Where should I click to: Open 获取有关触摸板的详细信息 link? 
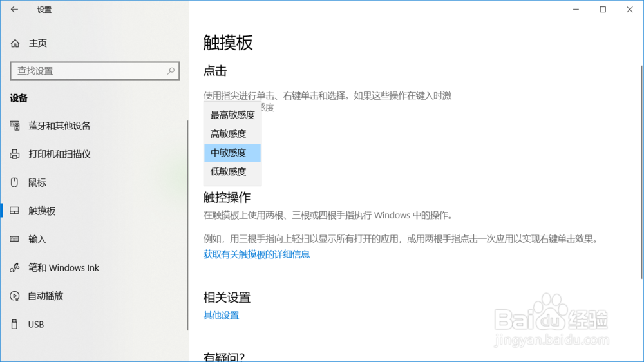pos(256,254)
